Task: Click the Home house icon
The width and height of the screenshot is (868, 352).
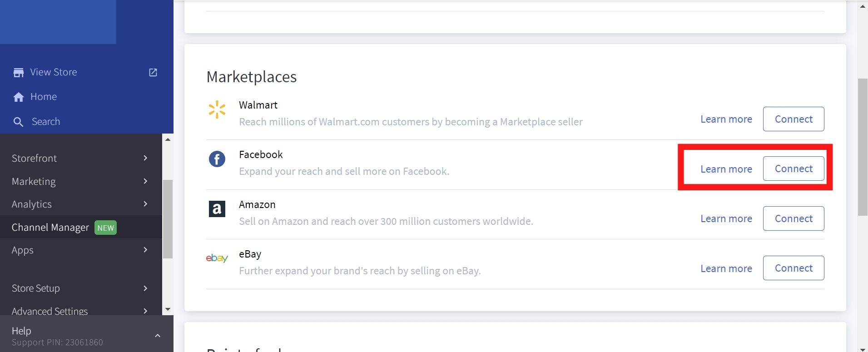Action: [19, 97]
